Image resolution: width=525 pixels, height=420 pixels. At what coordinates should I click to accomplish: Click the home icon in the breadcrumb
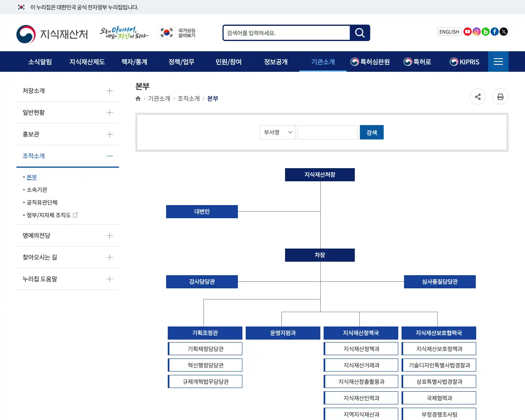(x=138, y=98)
